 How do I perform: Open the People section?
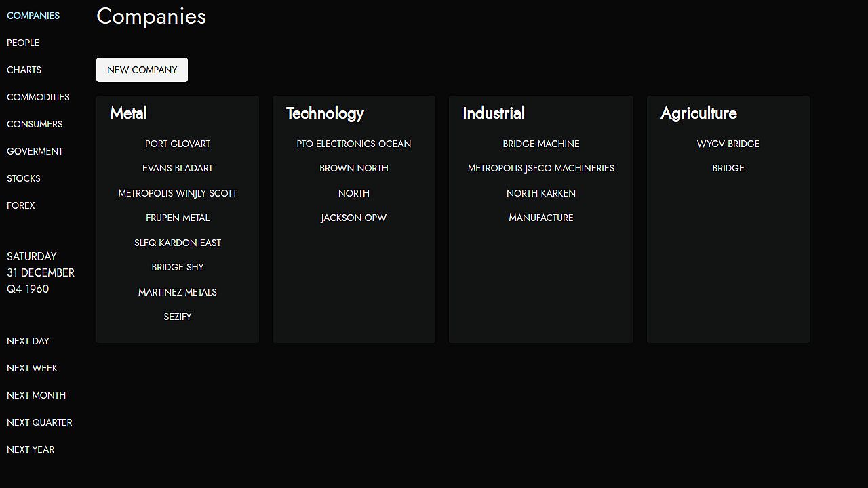23,43
